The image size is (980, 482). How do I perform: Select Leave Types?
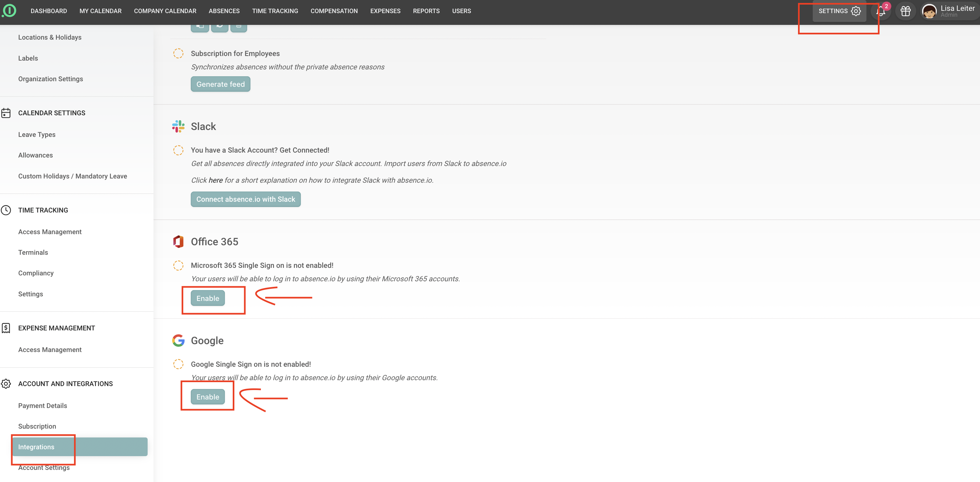pyautogui.click(x=37, y=134)
